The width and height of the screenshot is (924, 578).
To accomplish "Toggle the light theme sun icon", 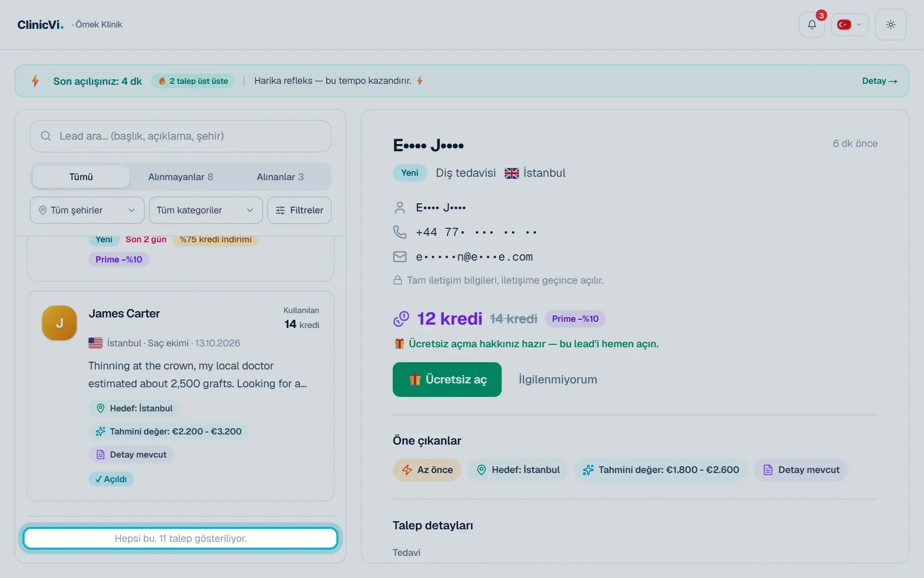I will click(x=890, y=25).
